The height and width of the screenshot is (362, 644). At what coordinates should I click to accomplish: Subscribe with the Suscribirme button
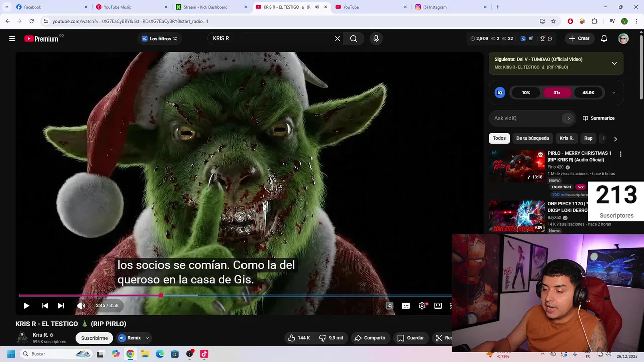click(94, 338)
